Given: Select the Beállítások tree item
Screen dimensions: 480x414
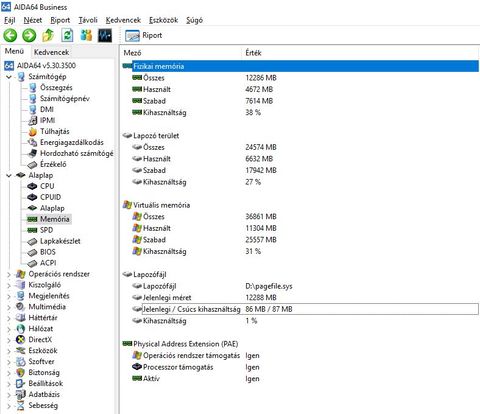Looking at the screenshot, I should tap(46, 384).
